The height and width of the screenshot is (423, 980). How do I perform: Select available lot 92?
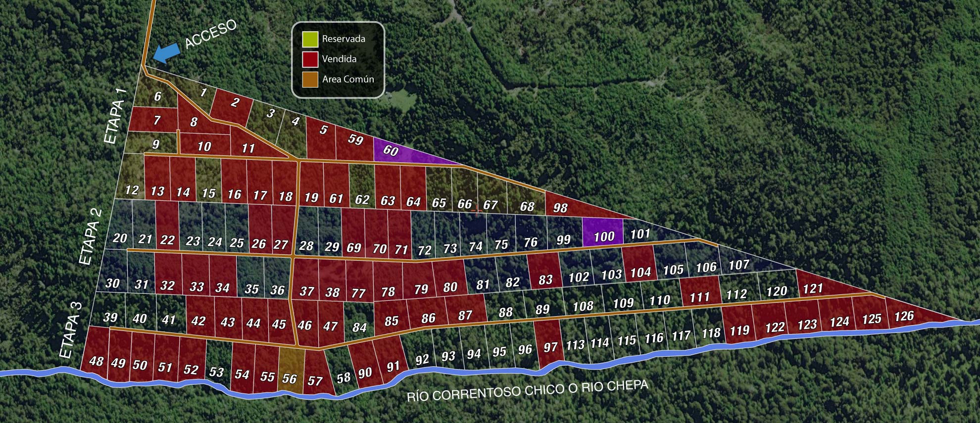pyautogui.click(x=422, y=356)
